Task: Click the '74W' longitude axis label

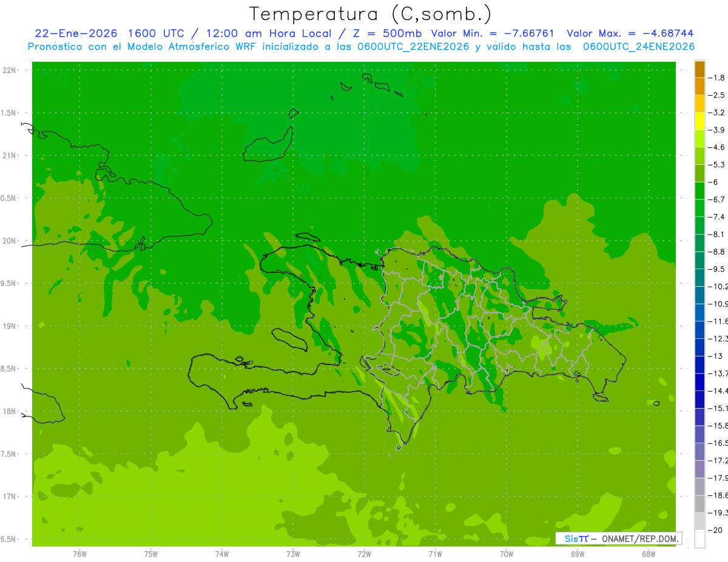Action: click(222, 554)
